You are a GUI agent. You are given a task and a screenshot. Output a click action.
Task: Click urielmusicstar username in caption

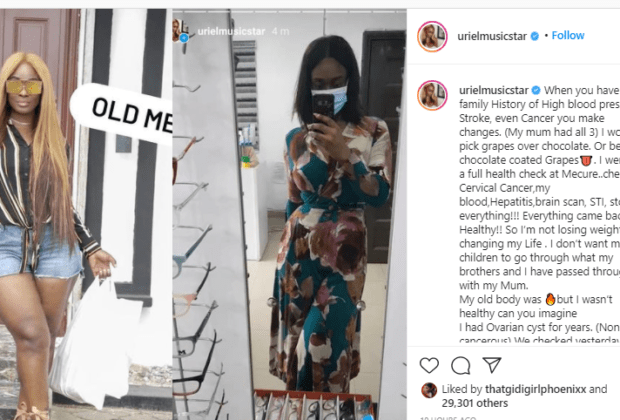point(493,90)
